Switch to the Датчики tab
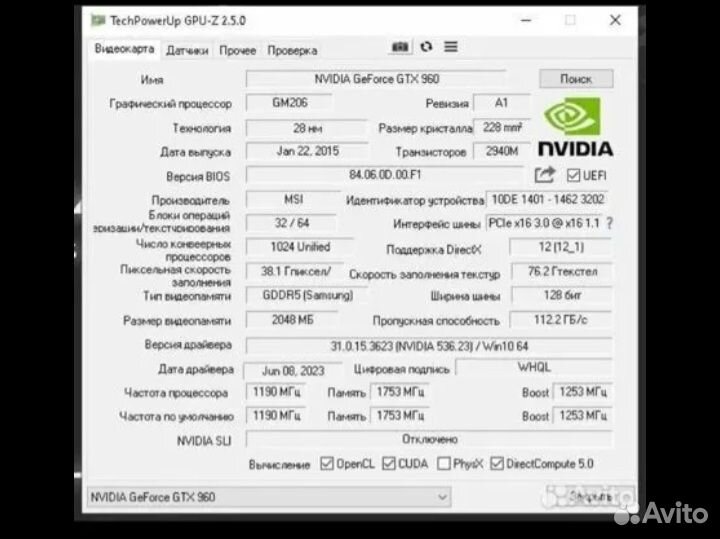This screenshot has width=720, height=539. (187, 51)
